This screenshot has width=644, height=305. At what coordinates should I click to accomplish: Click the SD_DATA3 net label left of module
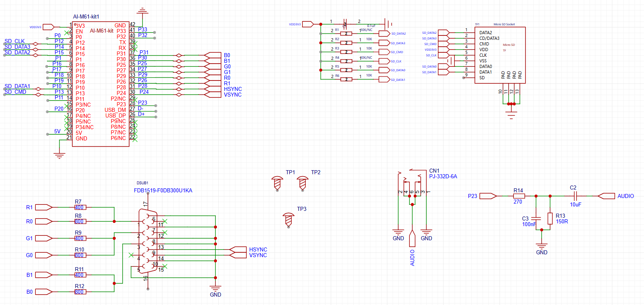click(x=18, y=47)
